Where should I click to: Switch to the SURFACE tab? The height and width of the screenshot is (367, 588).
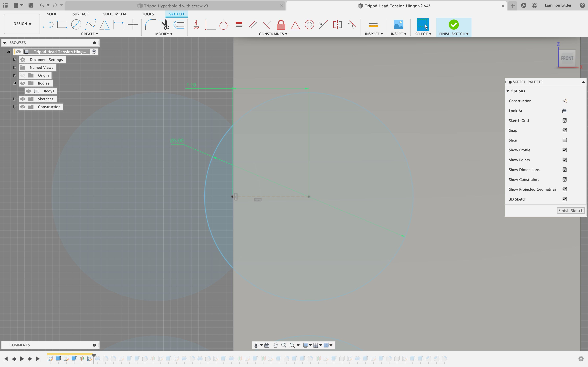pyautogui.click(x=80, y=14)
